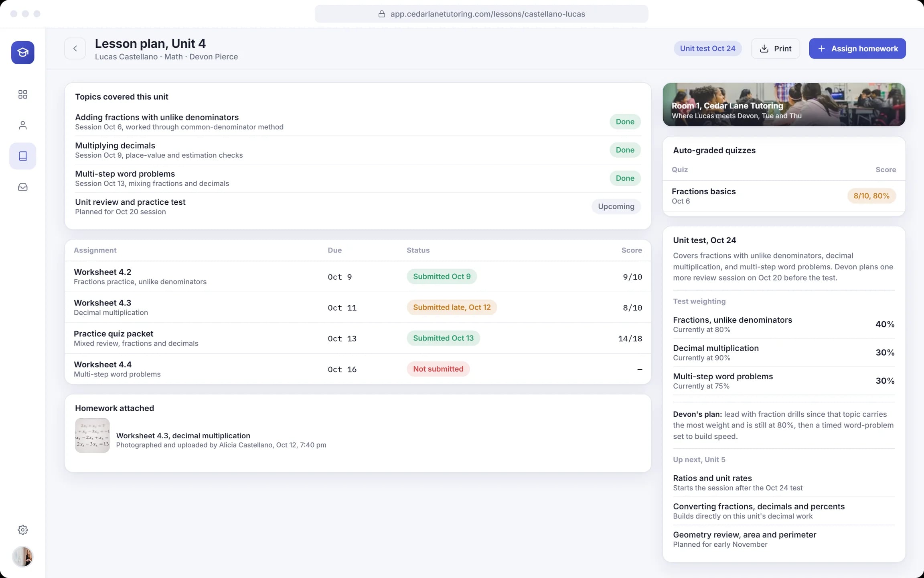924x578 pixels.
Task: Open settings gear icon in sidebar
Action: [23, 530]
